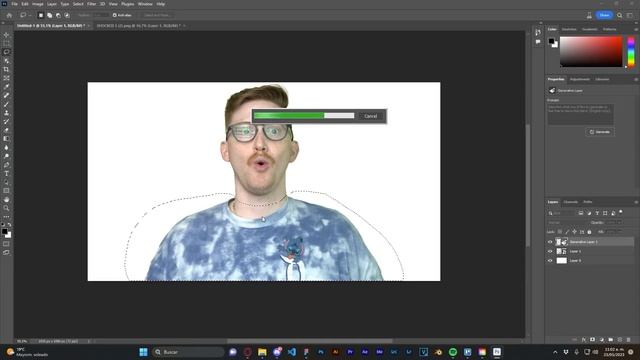The height and width of the screenshot is (360, 640).
Task: Open the History panel icon
Action: pyautogui.click(x=538, y=32)
